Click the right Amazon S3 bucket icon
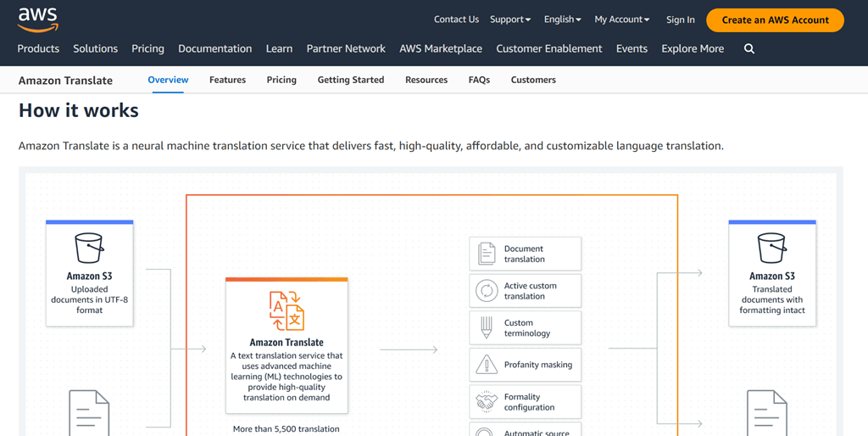Screen dimensions: 868x436 pyautogui.click(x=771, y=249)
